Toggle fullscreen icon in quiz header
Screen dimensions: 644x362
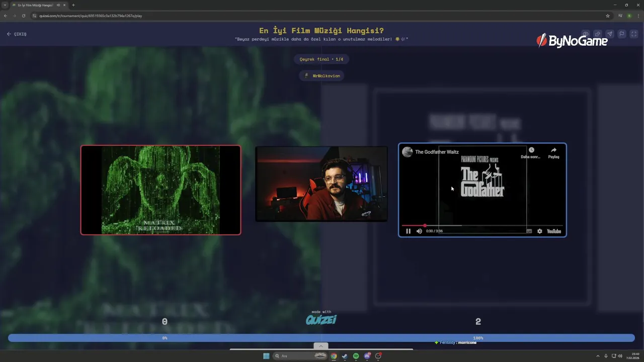(634, 34)
